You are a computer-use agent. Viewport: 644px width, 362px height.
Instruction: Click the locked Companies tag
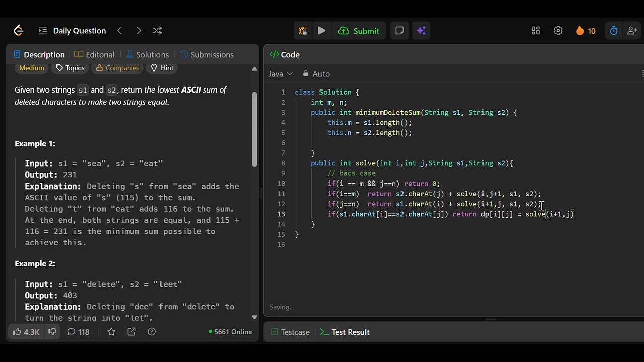click(117, 68)
